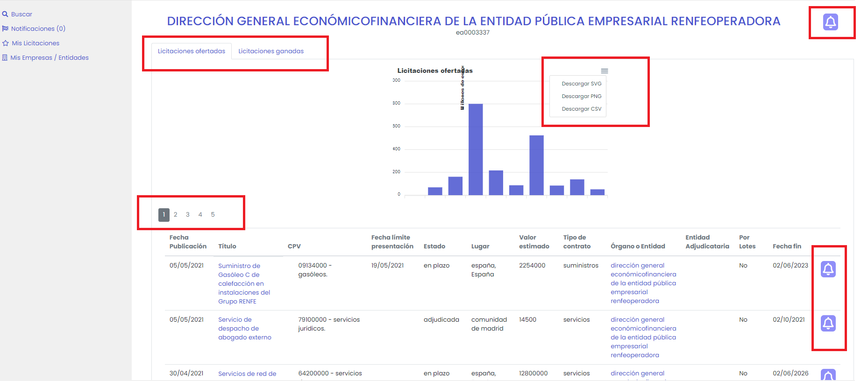The height and width of the screenshot is (381, 868).
Task: Click the Entidad Adjudicataria header
Action: [x=707, y=242]
